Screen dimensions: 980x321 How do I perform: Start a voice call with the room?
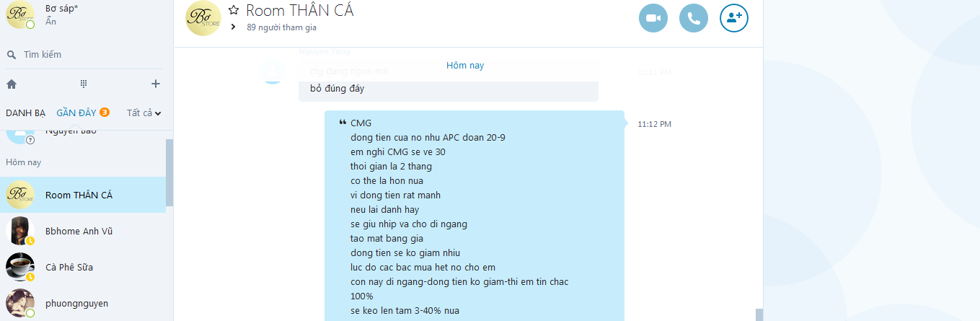click(694, 18)
